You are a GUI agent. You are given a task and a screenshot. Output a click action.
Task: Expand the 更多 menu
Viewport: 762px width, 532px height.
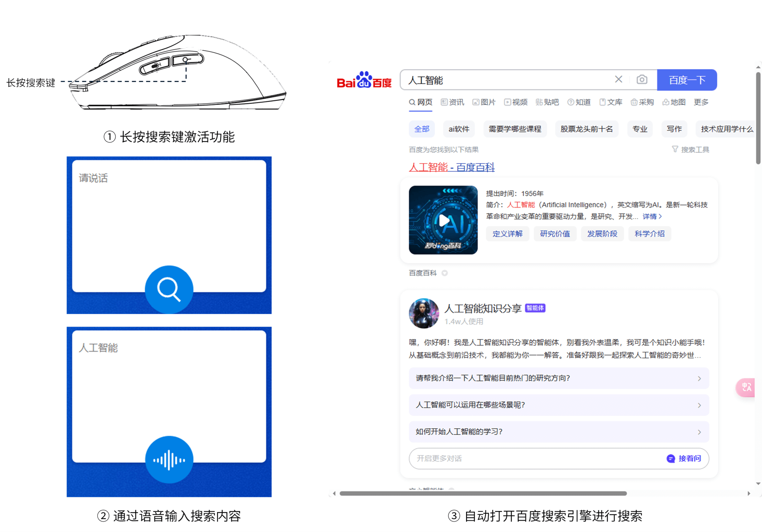pos(701,102)
